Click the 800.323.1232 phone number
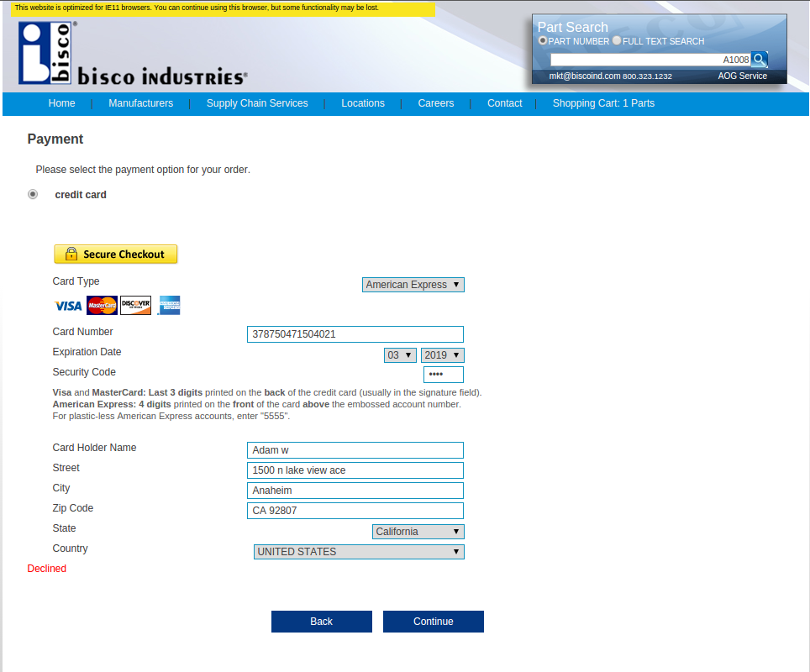 [x=647, y=76]
